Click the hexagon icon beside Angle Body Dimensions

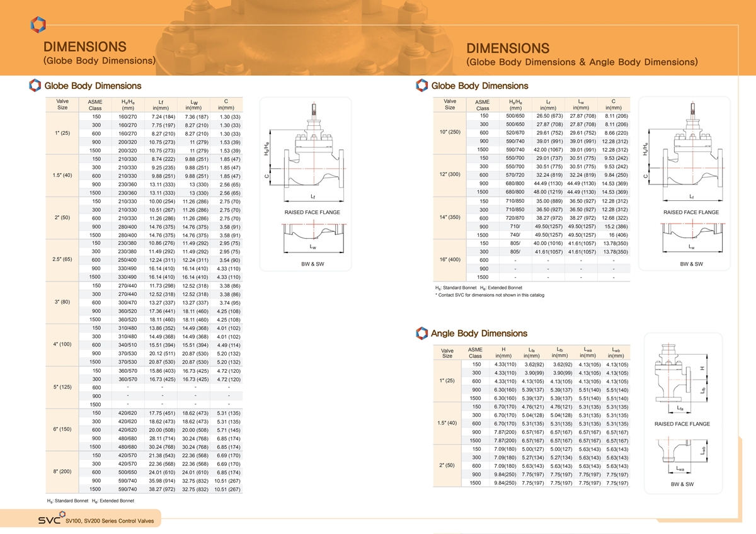coord(422,332)
